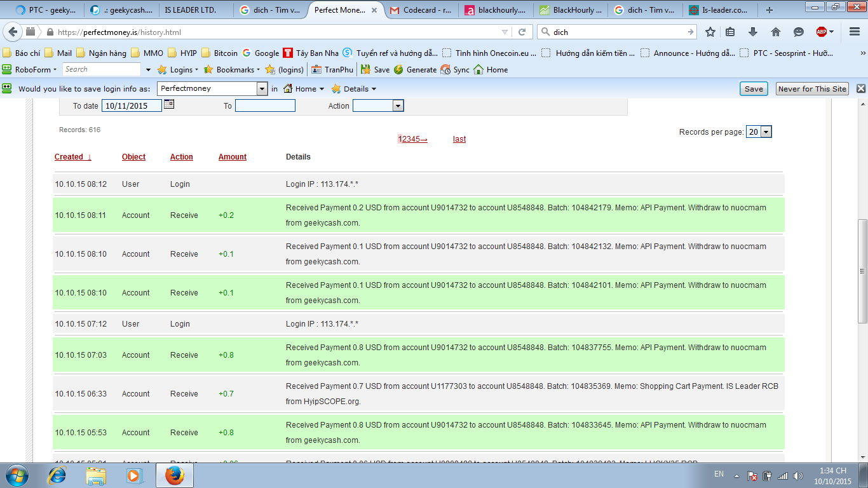868x488 pixels.
Task: Expand the RoboForm Logins dropdown
Action: pos(178,70)
